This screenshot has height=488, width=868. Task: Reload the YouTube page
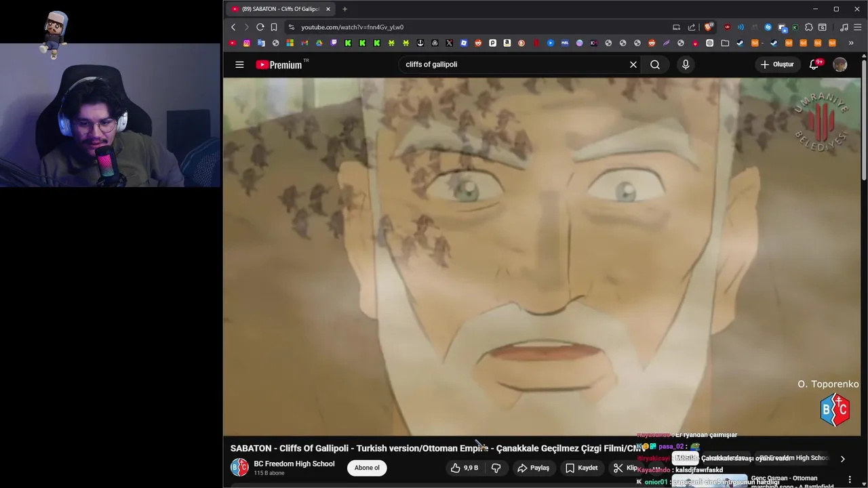tap(260, 27)
